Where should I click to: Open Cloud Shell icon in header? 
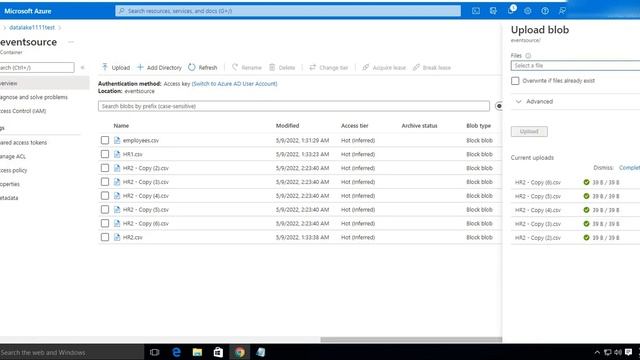[476, 11]
